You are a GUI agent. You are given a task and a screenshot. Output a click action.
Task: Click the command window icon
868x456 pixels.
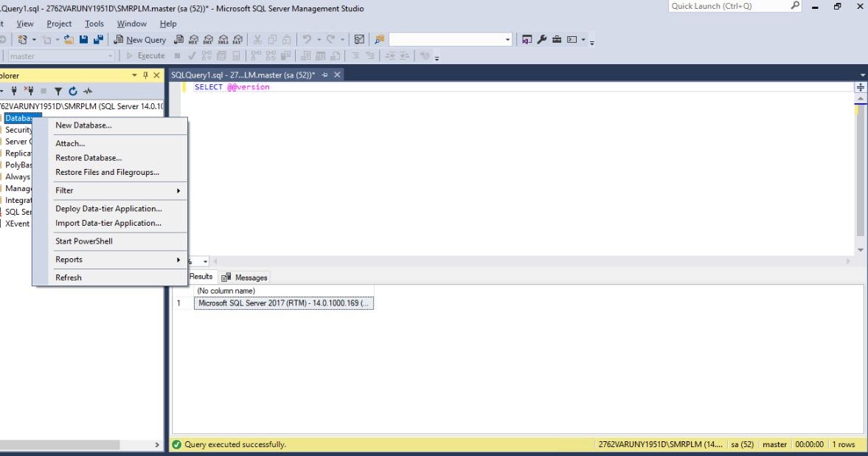572,40
